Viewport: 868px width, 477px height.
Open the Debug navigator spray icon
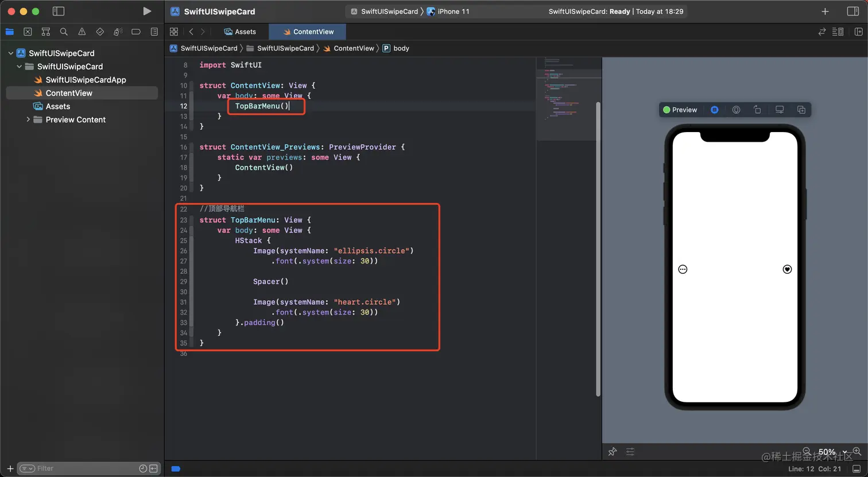click(118, 32)
